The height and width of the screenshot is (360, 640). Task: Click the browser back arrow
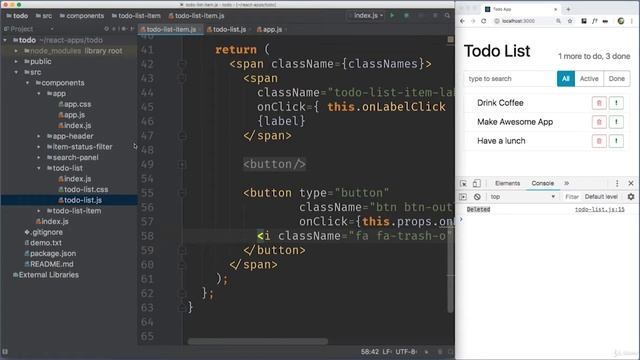(462, 21)
